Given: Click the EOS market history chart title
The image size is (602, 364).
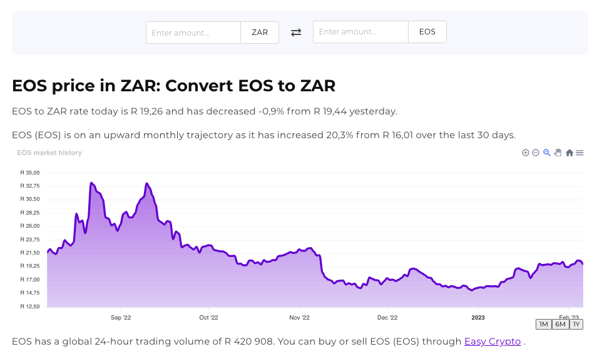Looking at the screenshot, I should pos(49,153).
